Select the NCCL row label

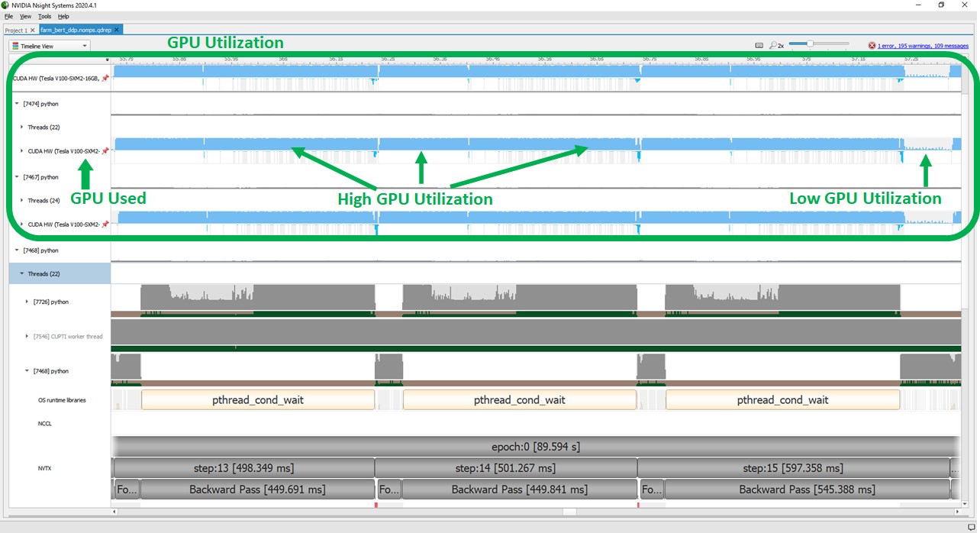pyautogui.click(x=44, y=424)
